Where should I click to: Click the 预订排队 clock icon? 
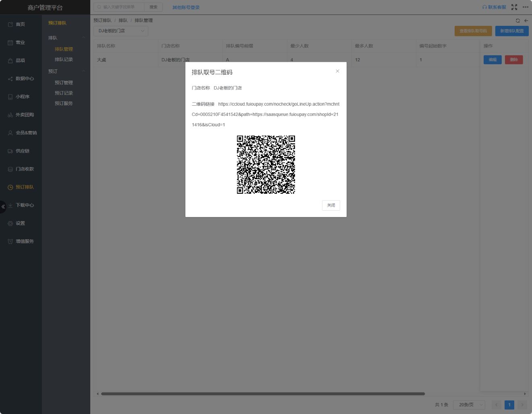tap(10, 187)
